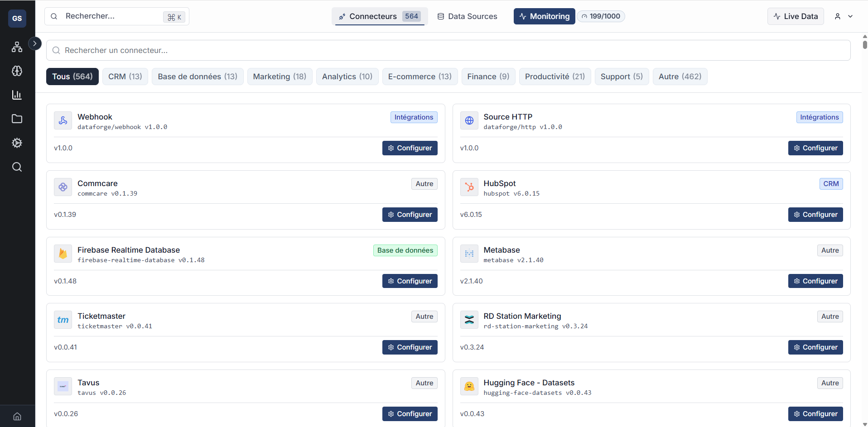Click the Hugging Face - Datasets title
Image resolution: width=868 pixels, height=427 pixels.
pos(529,383)
